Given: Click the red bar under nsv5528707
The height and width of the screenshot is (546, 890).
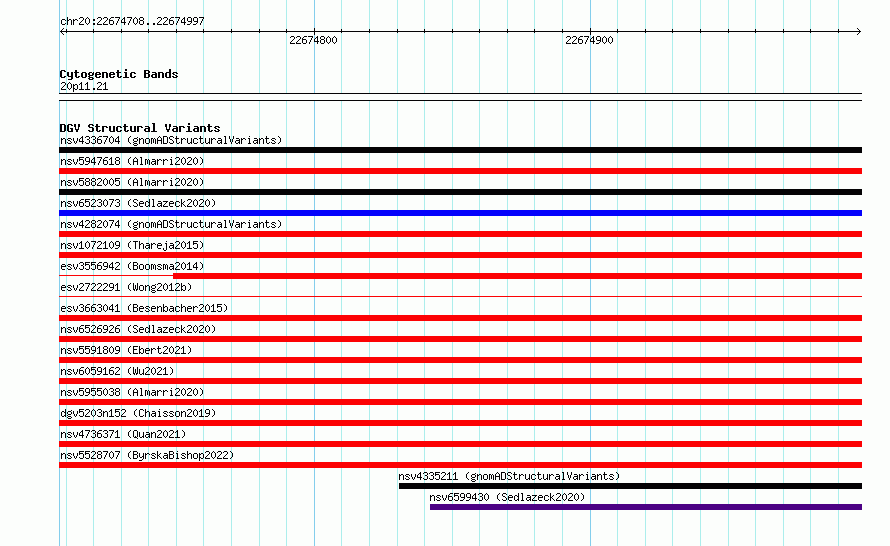Looking at the screenshot, I should pyautogui.click(x=460, y=465).
